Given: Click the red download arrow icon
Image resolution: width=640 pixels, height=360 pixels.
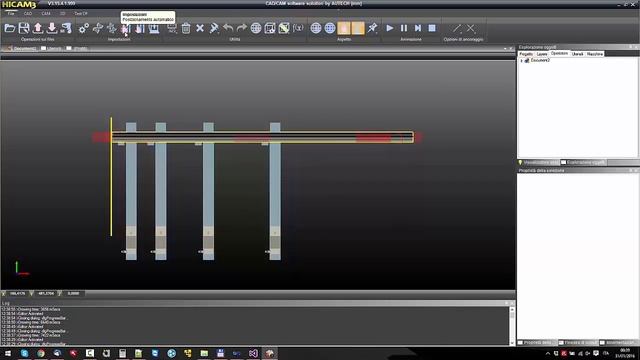Looking at the screenshot, I should [x=52, y=28].
